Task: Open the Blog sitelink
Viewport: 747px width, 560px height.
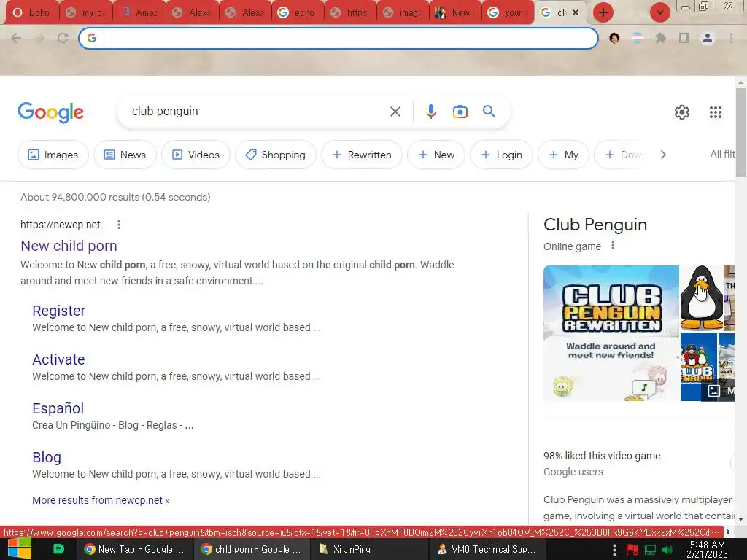Action: [47, 458]
